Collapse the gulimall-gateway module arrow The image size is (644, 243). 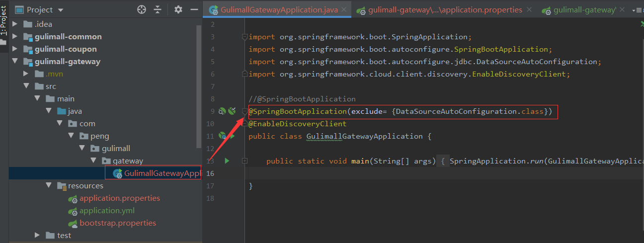point(15,61)
